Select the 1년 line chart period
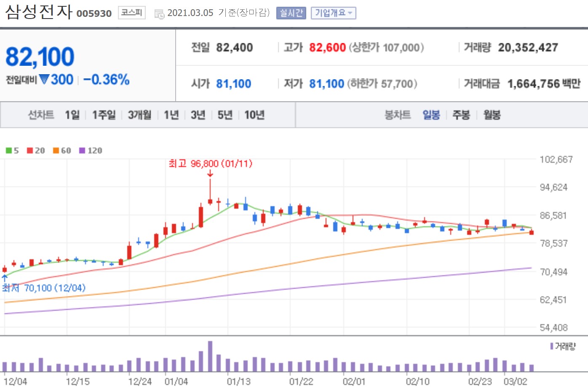This screenshot has height=387, width=588. [171, 115]
